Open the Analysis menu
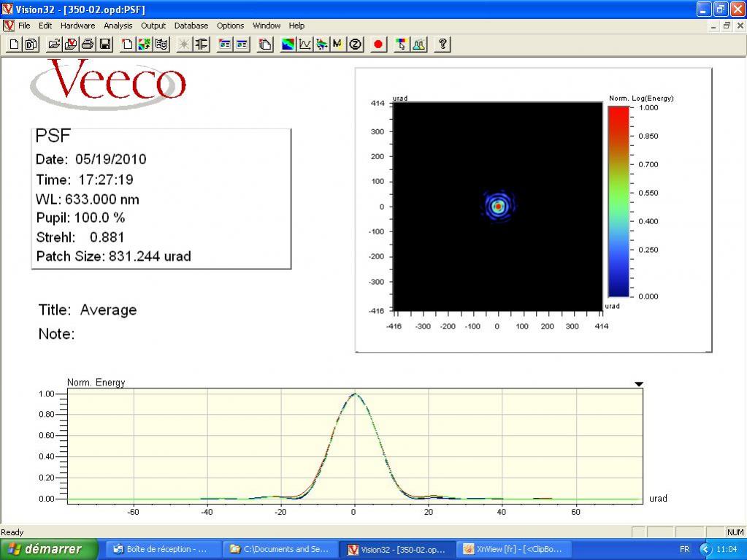The width and height of the screenshot is (747, 560). [118, 26]
